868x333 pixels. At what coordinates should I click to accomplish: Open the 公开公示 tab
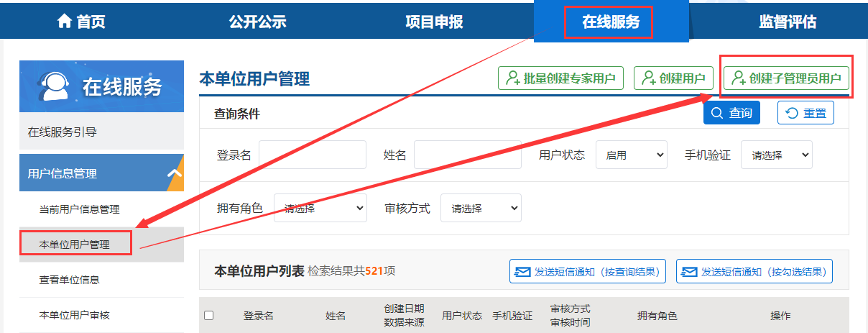coord(258,22)
